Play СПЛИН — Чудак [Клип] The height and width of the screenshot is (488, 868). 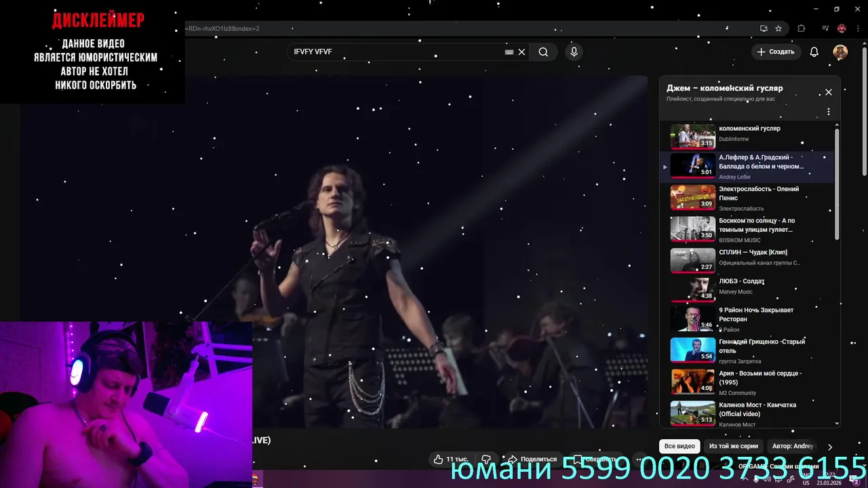[x=753, y=252]
